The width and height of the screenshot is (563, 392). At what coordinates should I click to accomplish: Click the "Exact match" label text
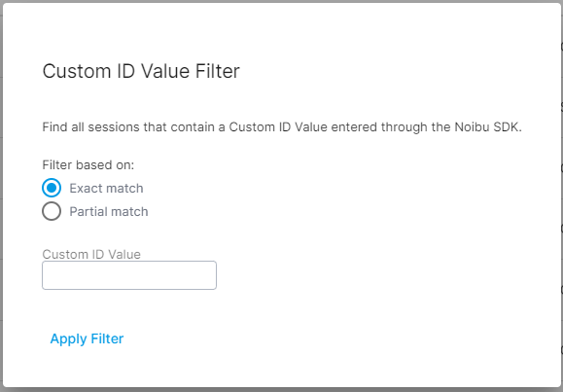[106, 189]
